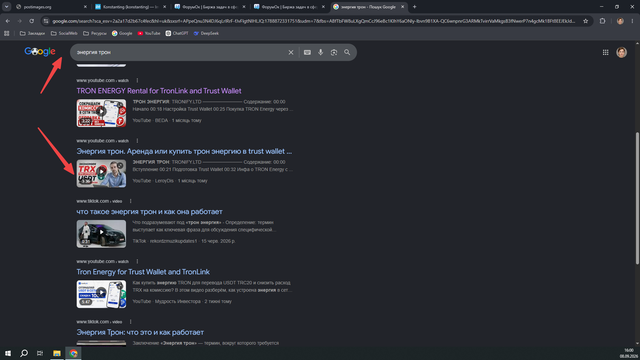
Task: Go back to the previous page
Action: [8, 21]
